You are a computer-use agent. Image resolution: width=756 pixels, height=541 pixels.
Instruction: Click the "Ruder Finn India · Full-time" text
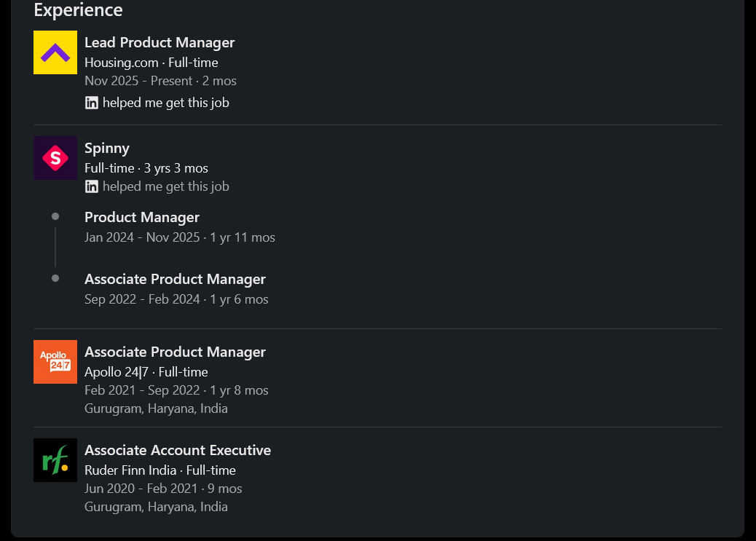coord(160,470)
